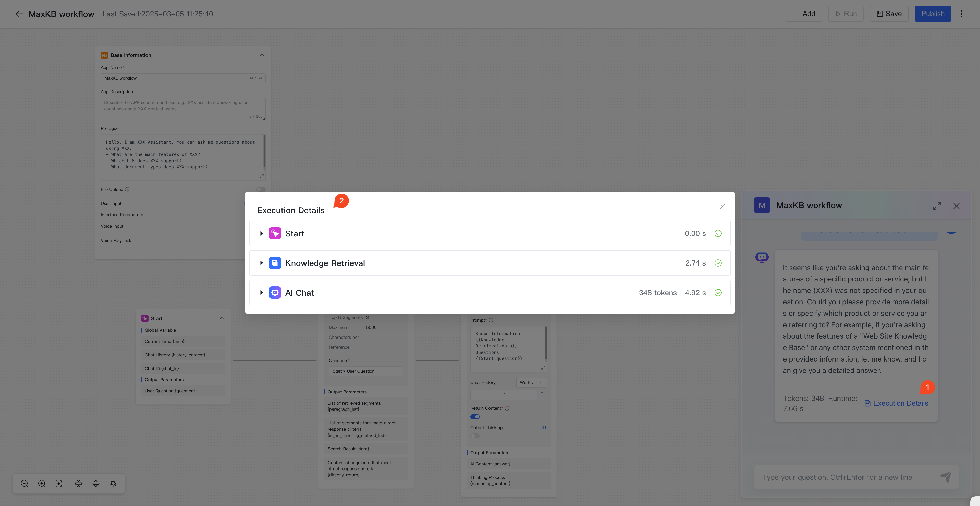Click the Start node icon in Execution Details
The height and width of the screenshot is (506, 980).
click(x=275, y=233)
